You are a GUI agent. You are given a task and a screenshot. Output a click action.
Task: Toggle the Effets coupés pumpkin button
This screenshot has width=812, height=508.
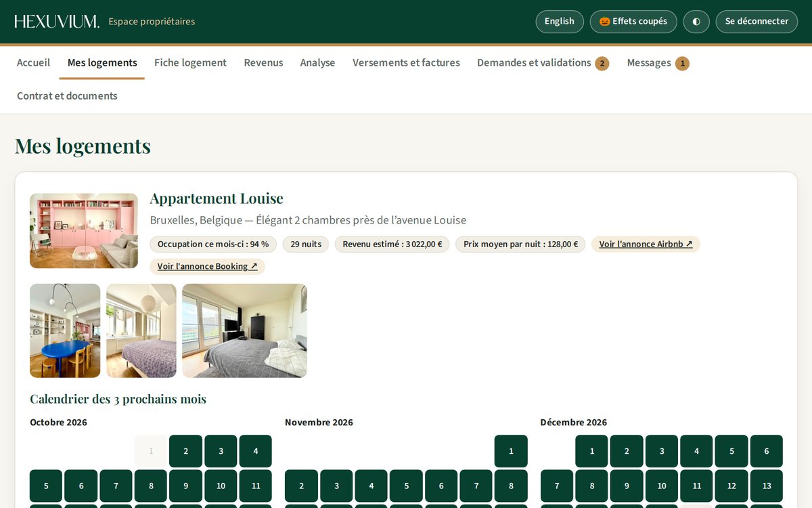coord(633,22)
